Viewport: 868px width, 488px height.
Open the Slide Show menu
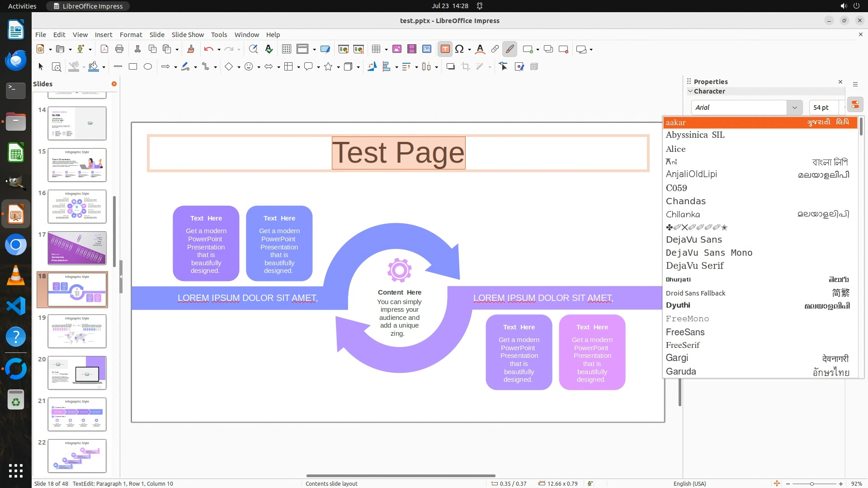point(188,35)
